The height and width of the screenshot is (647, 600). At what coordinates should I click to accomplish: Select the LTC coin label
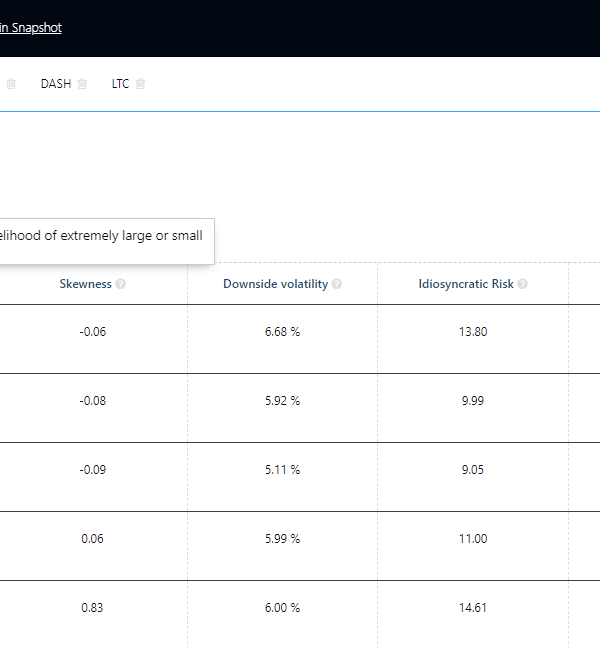[120, 84]
